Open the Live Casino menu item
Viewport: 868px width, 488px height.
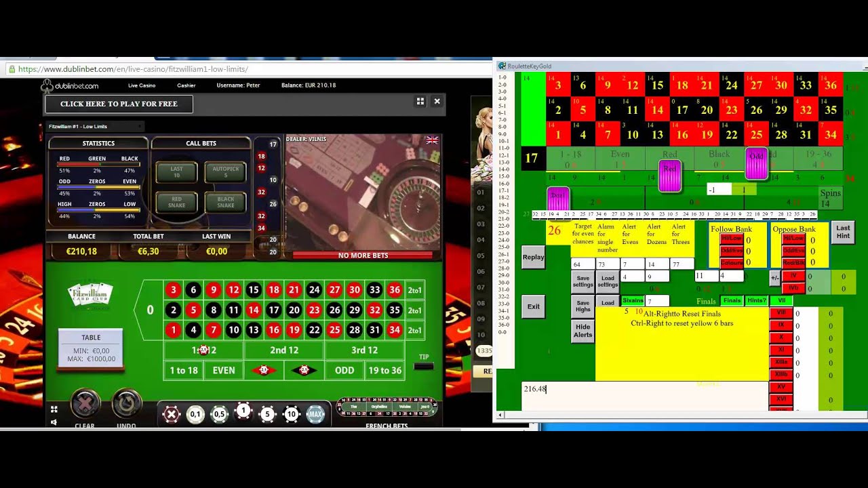142,85
